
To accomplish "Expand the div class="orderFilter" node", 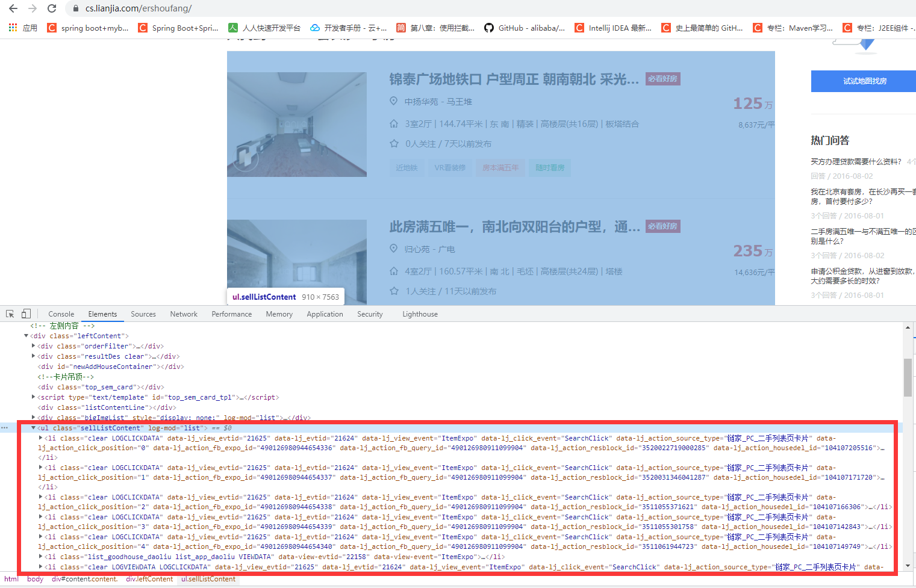I will point(33,346).
